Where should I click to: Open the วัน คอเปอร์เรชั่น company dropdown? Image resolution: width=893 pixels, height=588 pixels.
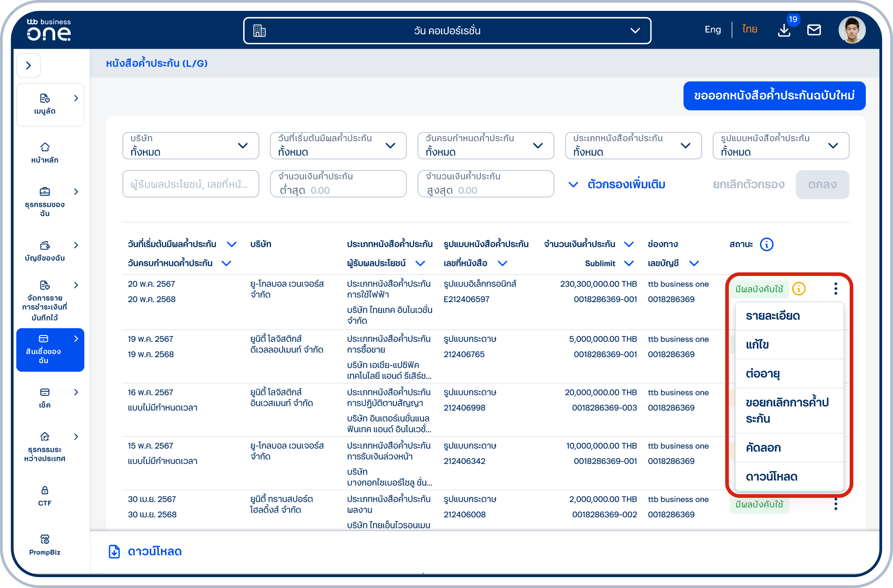point(447,31)
